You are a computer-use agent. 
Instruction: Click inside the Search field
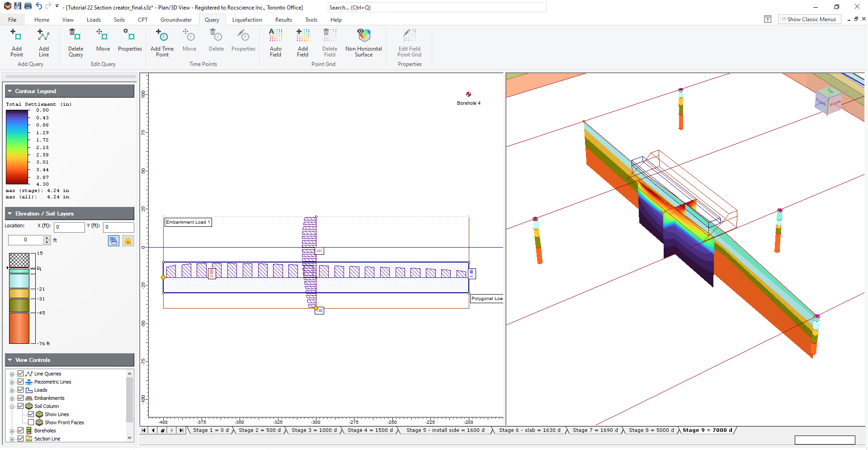click(437, 7)
